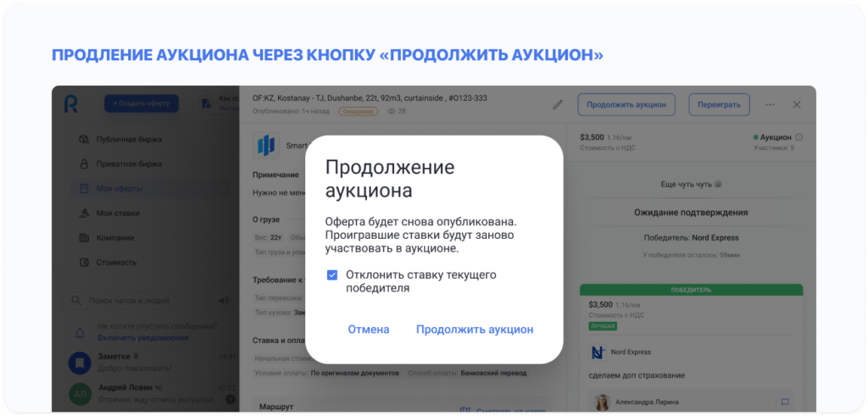
Task: Click the Nord Express company logo
Action: [598, 352]
